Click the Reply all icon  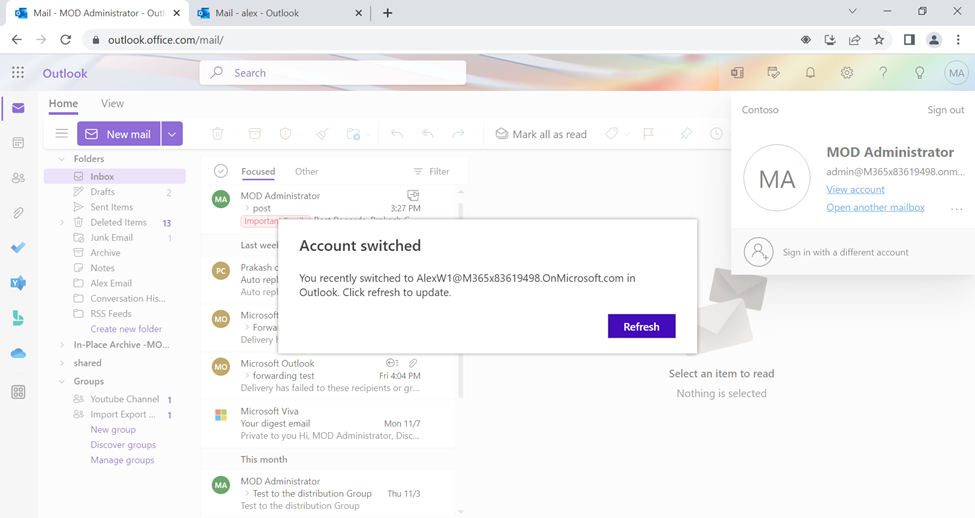(427, 134)
